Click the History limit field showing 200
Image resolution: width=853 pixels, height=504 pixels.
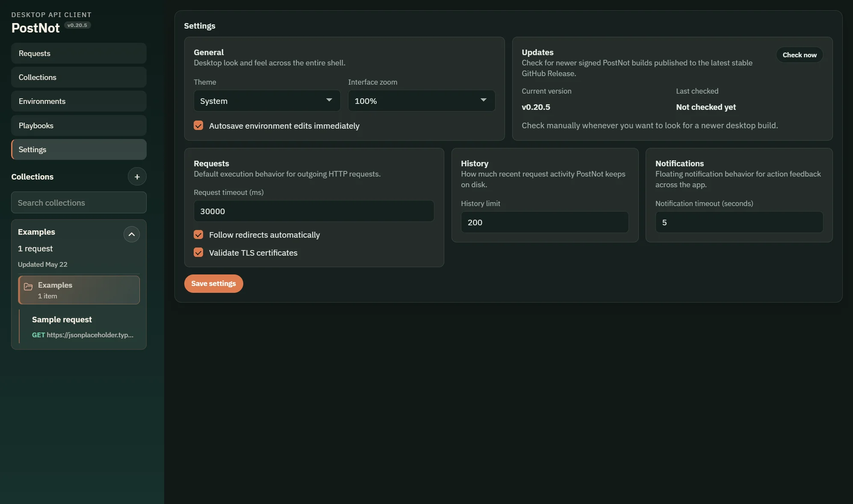point(544,222)
